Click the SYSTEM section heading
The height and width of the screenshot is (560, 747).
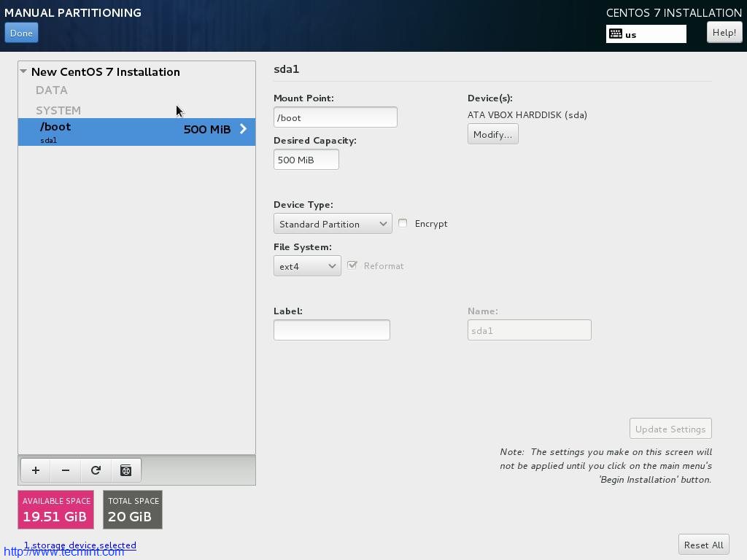(58, 111)
